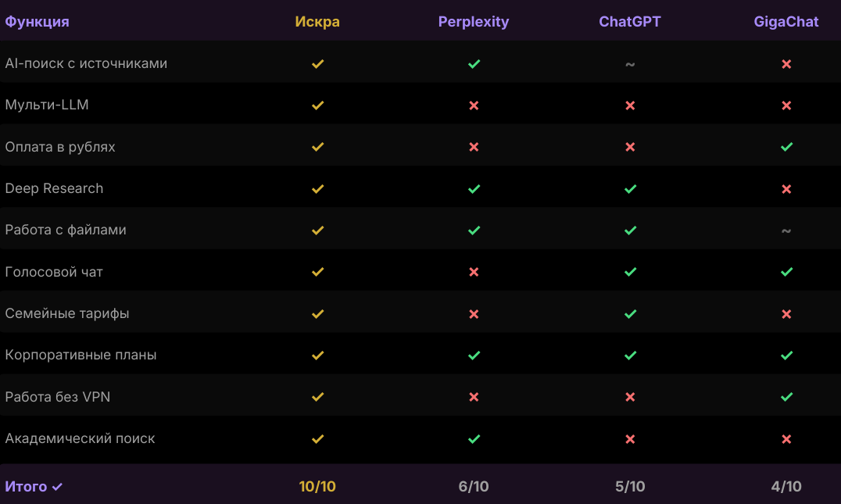The width and height of the screenshot is (841, 504).
Task: Click ChatGPT checkmark in Семейные тарифы row
Action: point(631,313)
